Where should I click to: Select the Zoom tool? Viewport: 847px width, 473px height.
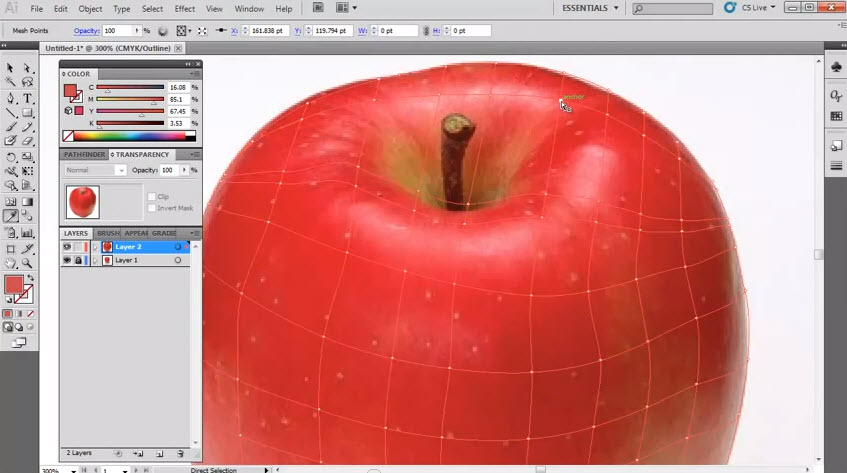point(27,263)
